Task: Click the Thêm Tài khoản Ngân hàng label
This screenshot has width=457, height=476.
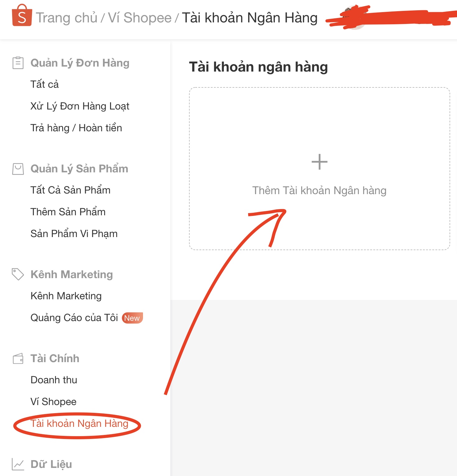Action: click(319, 190)
